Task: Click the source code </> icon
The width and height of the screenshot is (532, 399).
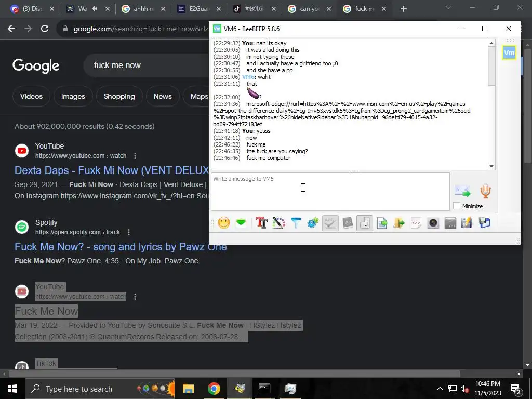Action: tap(416, 223)
